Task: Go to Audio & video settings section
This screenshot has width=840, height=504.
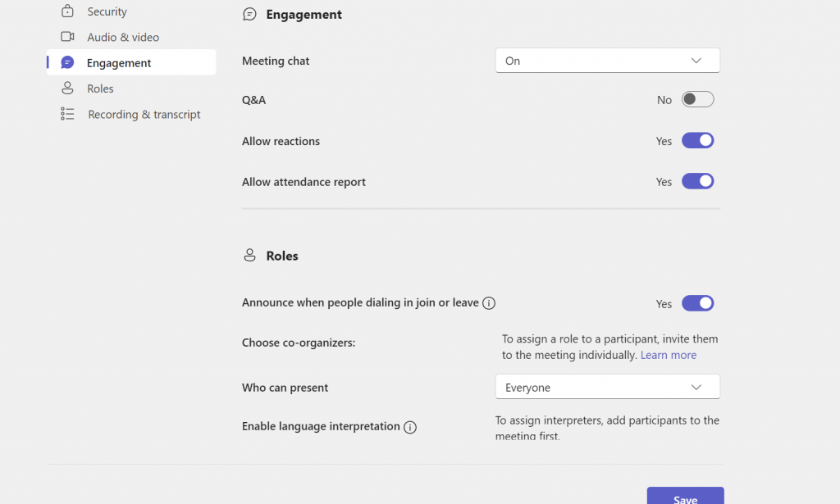Action: click(x=123, y=37)
